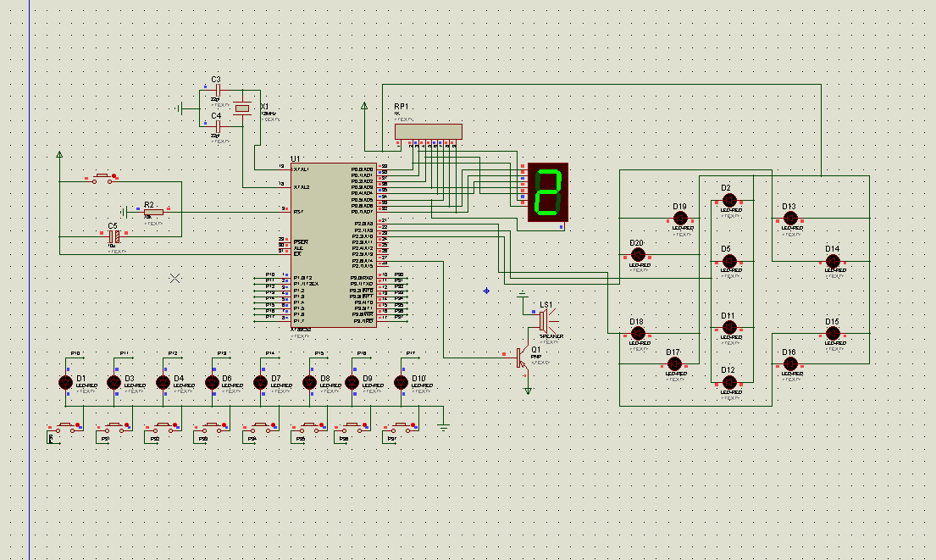Select LED D18
The image size is (936, 560).
point(638,334)
